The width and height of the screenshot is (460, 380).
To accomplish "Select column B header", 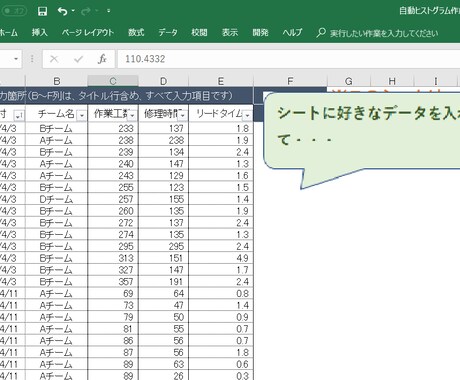I will coord(57,81).
